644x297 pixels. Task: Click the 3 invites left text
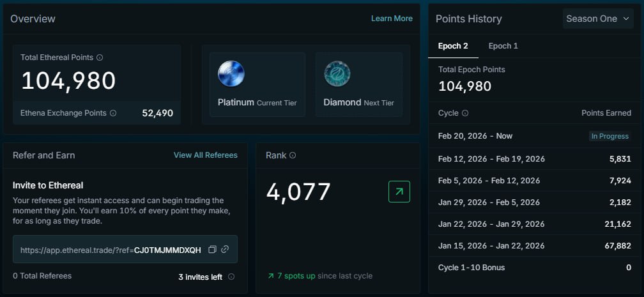[x=201, y=277]
